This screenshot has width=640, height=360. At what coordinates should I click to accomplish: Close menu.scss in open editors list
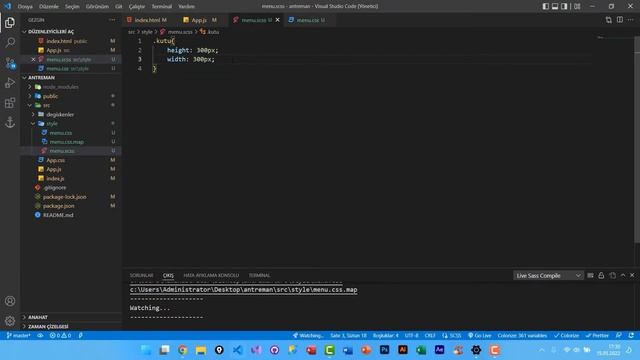[33, 60]
